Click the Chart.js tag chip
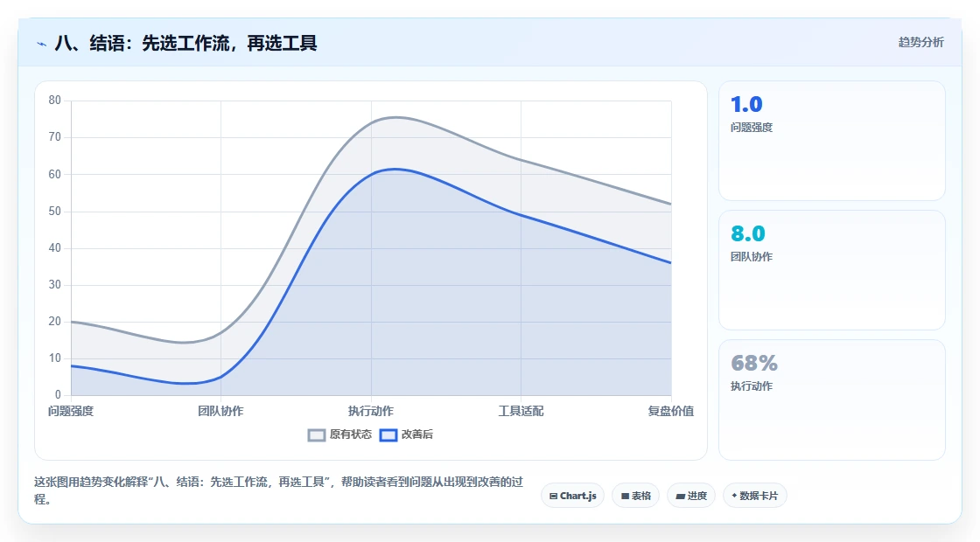Viewport: 980px width, 542px height. coord(572,496)
